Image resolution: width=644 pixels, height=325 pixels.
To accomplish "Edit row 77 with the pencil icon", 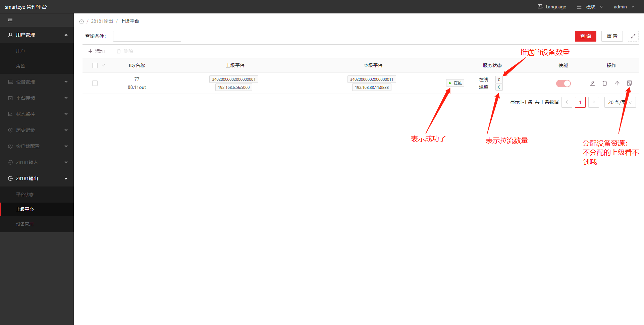I will (592, 83).
